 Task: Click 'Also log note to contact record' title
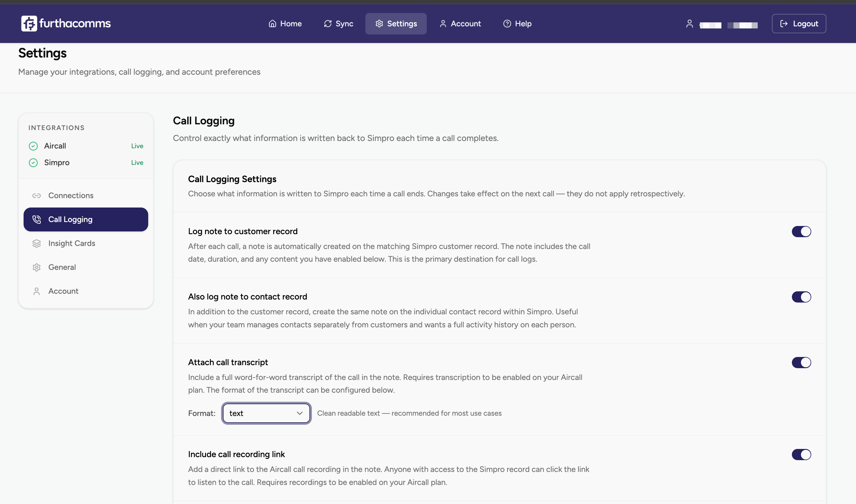tap(248, 297)
